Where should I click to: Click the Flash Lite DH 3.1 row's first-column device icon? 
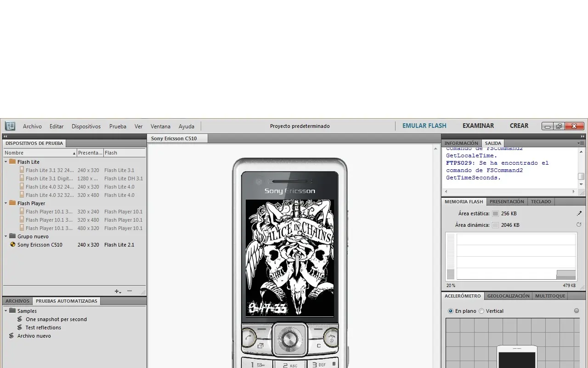tap(22, 178)
